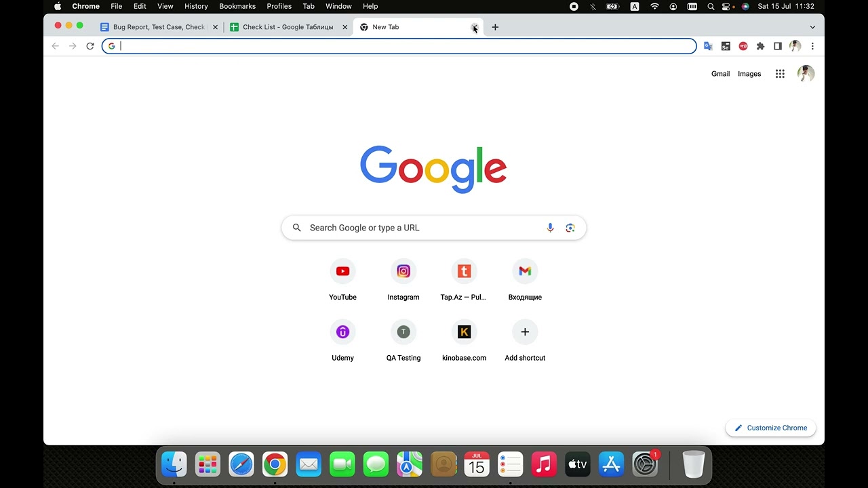Screen dimensions: 868x488
Task: Start a voice search with the microphone
Action: (550, 228)
